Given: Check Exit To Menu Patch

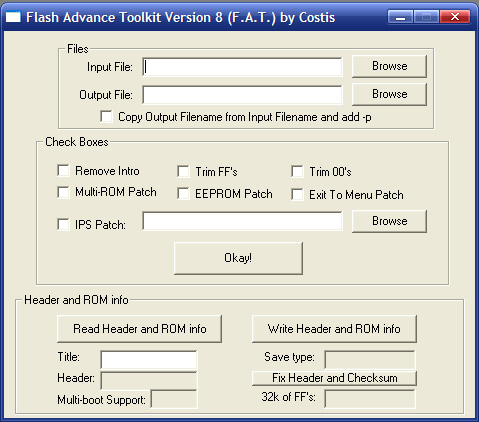Looking at the screenshot, I should tap(297, 195).
